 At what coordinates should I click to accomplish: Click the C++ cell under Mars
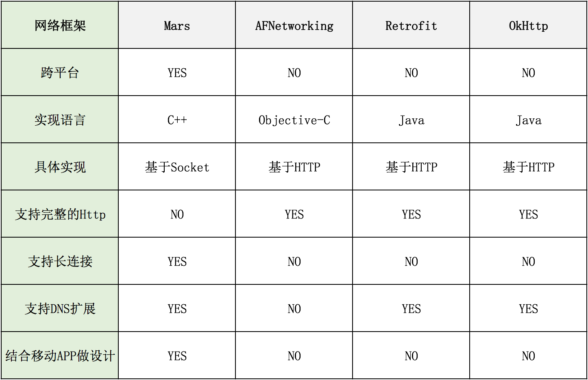tap(177, 120)
